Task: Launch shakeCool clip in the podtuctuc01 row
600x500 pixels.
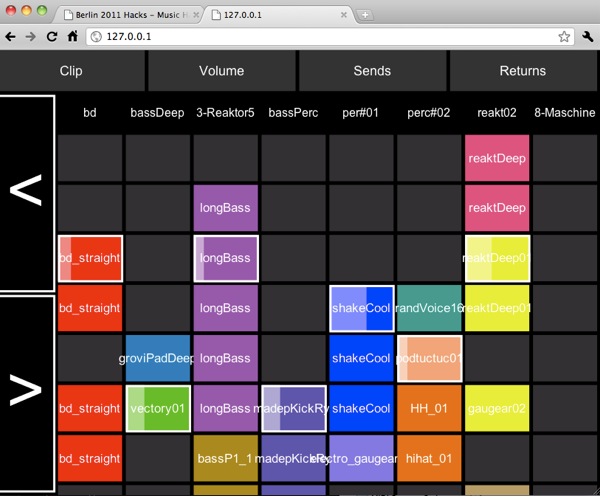Action: (361, 358)
